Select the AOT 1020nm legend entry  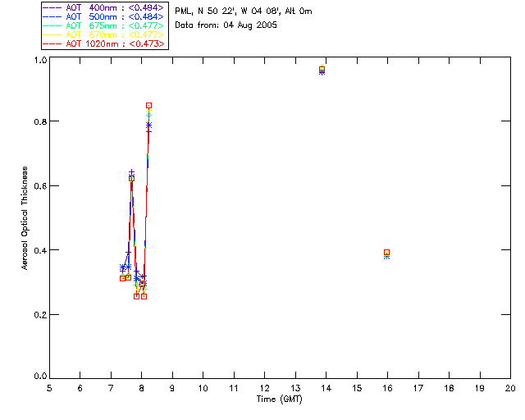tap(103, 43)
